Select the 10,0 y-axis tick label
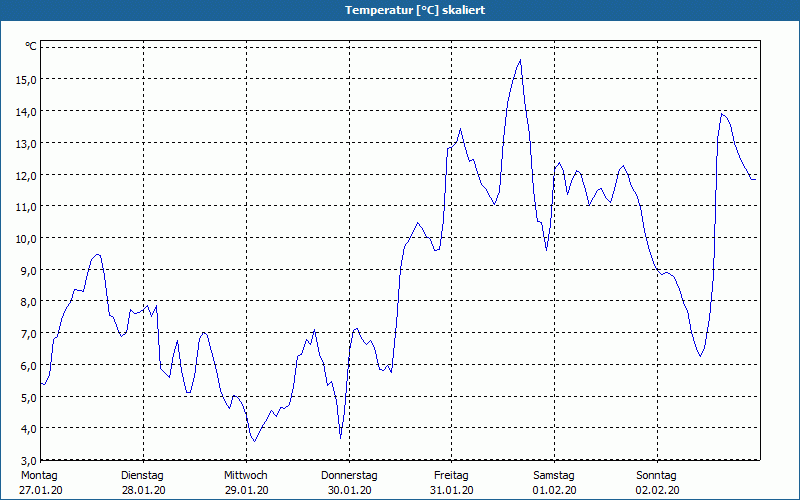 [25, 238]
